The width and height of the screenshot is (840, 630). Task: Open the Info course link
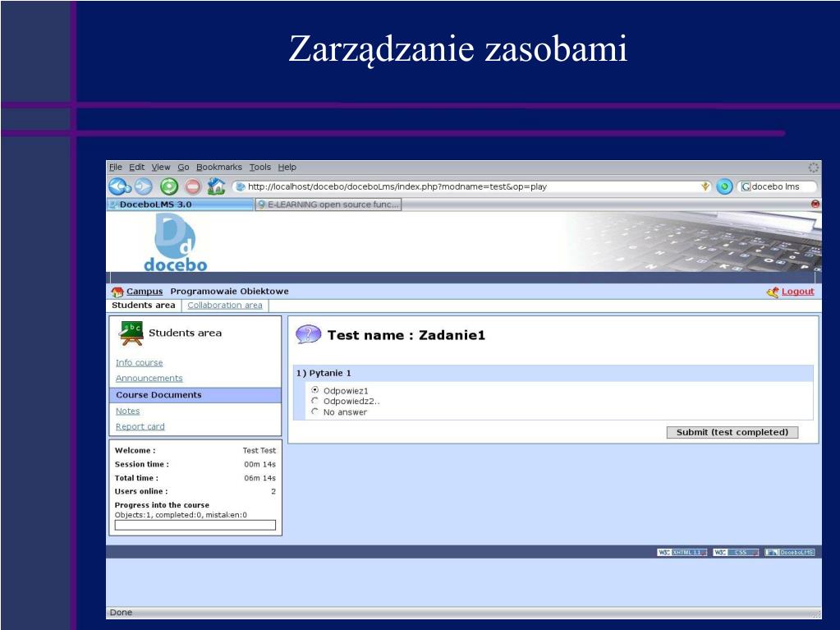[x=140, y=363]
